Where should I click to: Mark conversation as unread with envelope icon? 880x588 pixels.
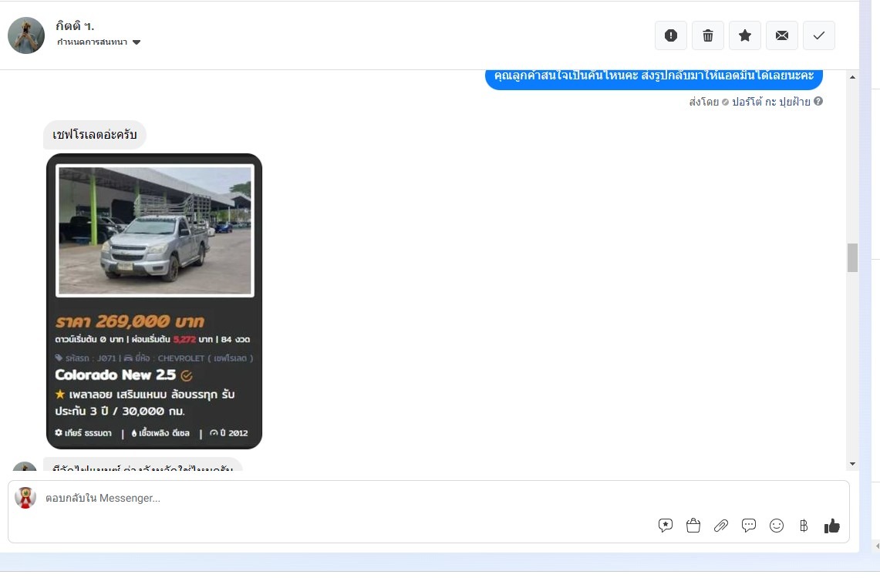coord(782,35)
